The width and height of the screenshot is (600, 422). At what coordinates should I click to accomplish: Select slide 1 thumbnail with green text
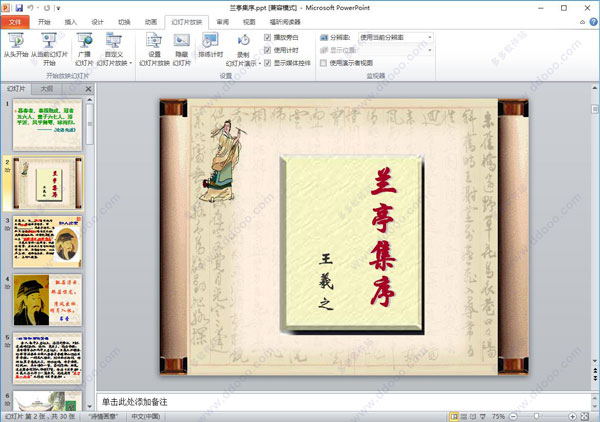point(47,125)
